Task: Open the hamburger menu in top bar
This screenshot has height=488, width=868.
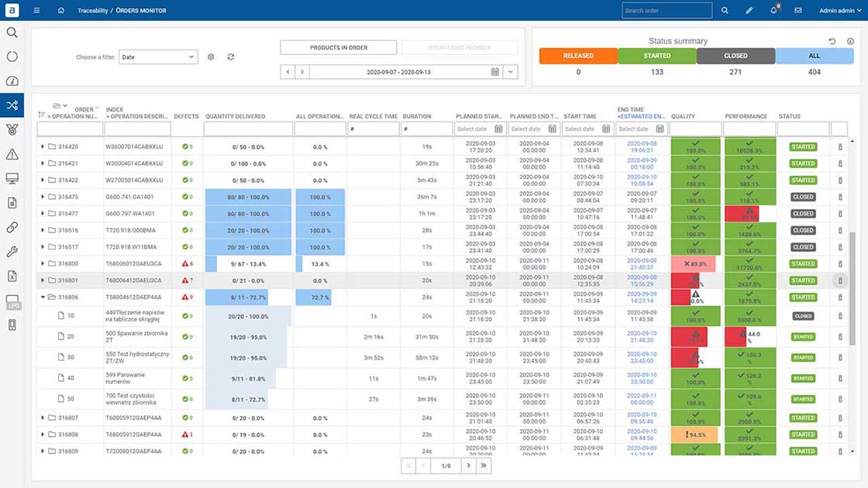Action: (x=36, y=11)
